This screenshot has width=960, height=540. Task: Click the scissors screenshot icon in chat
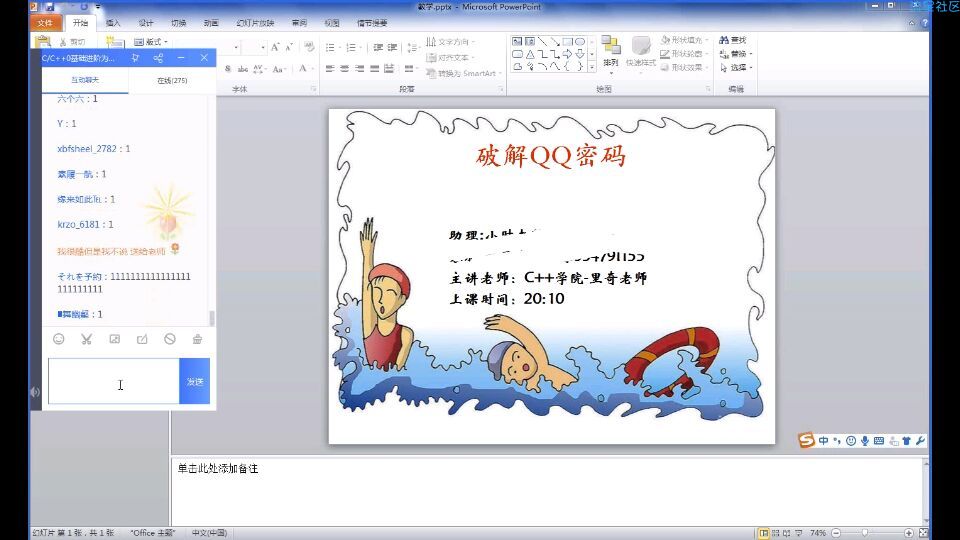pos(86,339)
